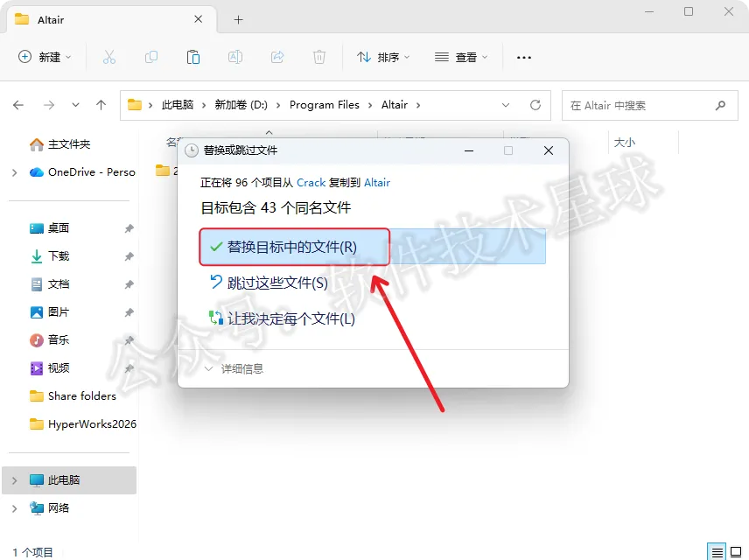Expand 详细信息 details in dialog
Viewport: 749px width, 560px height.
234,369
